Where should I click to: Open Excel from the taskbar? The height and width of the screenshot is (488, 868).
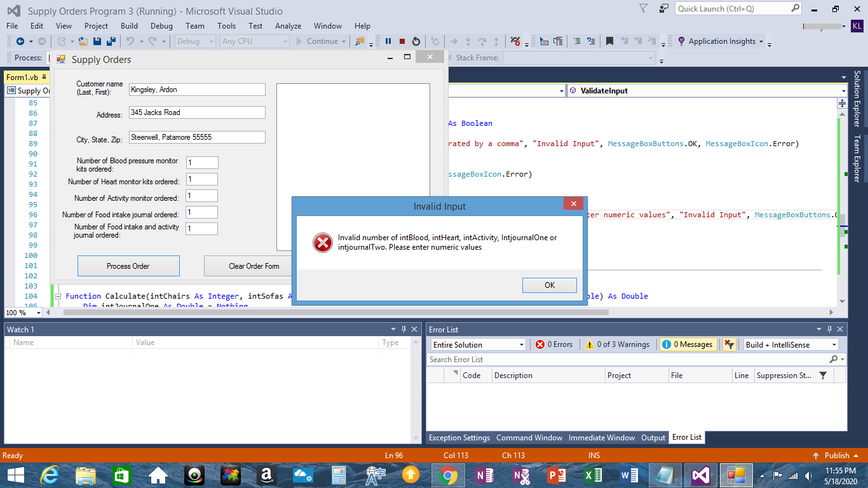[593, 475]
